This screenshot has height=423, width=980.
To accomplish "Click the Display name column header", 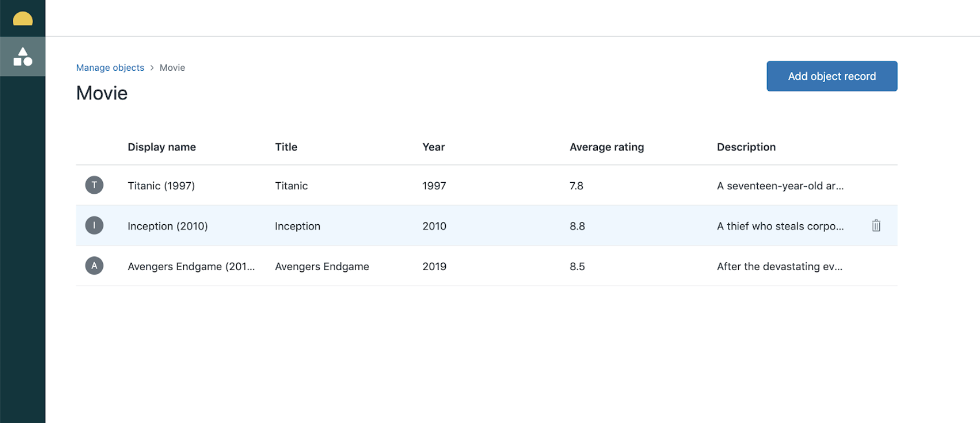I will coord(161,147).
